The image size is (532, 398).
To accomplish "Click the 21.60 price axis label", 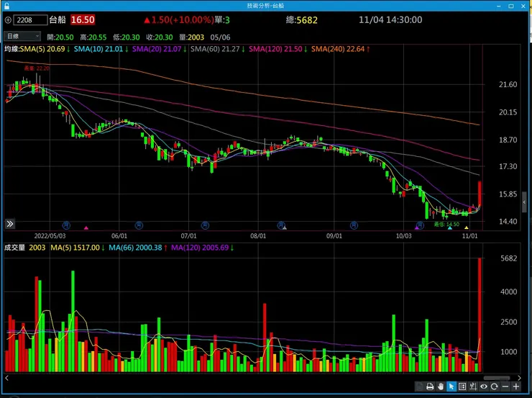I will click(x=508, y=84).
